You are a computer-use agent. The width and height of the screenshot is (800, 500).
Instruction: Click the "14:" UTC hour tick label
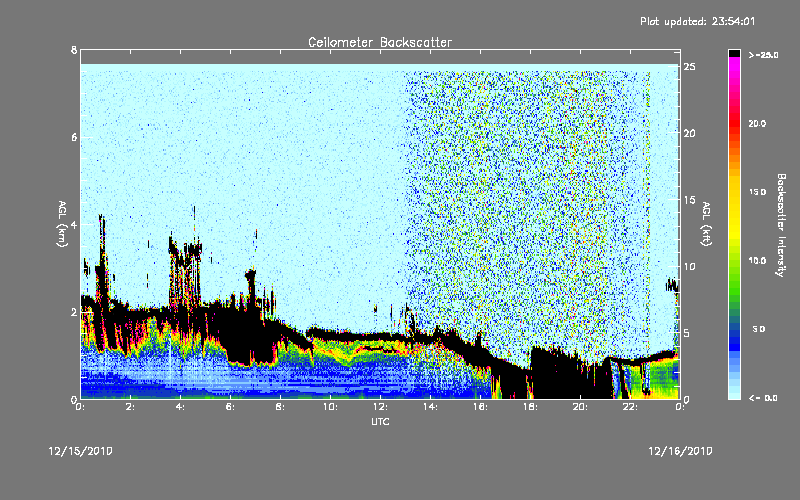point(430,407)
